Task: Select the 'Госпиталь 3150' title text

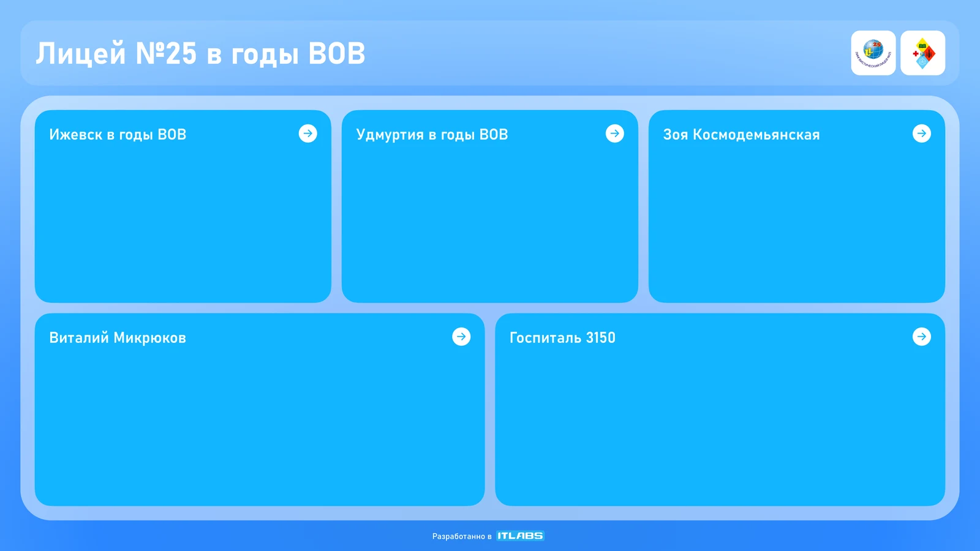Action: click(x=562, y=338)
